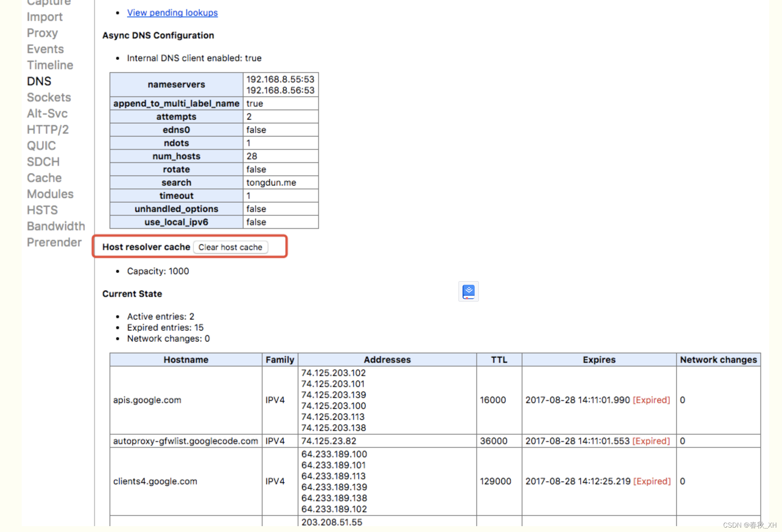782x532 pixels.
Task: Click the Hostname column header
Action: (x=186, y=359)
